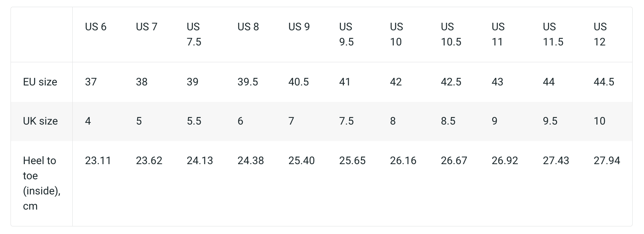The width and height of the screenshot is (644, 234).
Task: Select the US 7.5 column header
Action: point(193,34)
